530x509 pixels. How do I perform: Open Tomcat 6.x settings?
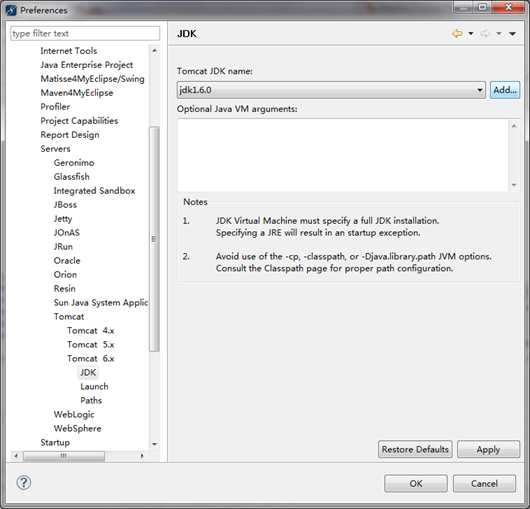(x=91, y=358)
